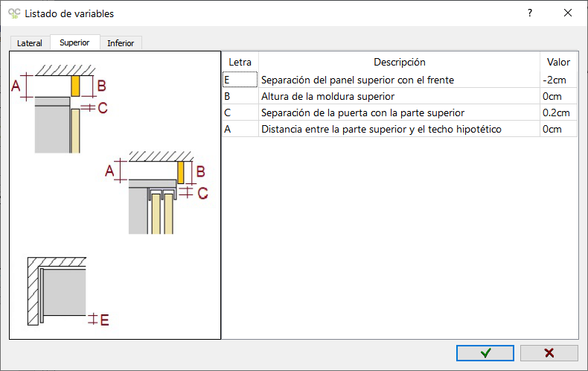This screenshot has width=588, height=371.
Task: Select the letter B cell
Action: click(240, 96)
